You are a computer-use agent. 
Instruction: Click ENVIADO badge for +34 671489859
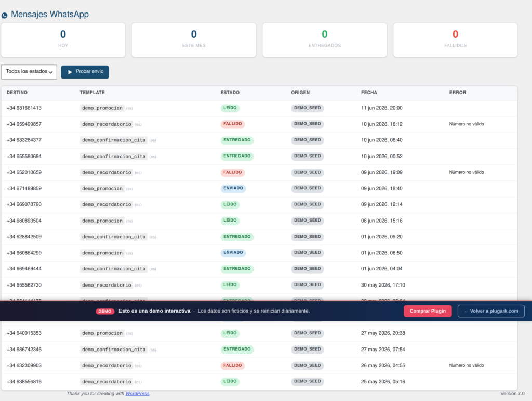click(233, 188)
